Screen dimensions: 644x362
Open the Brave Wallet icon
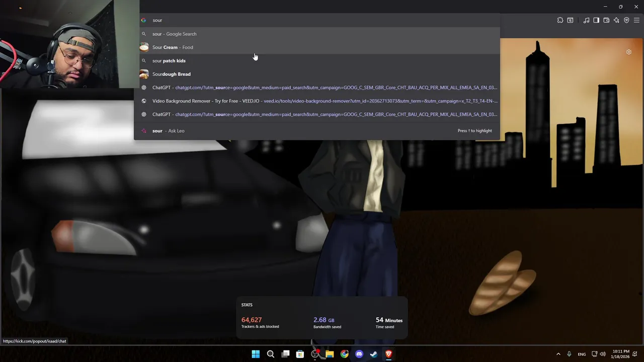(606, 20)
